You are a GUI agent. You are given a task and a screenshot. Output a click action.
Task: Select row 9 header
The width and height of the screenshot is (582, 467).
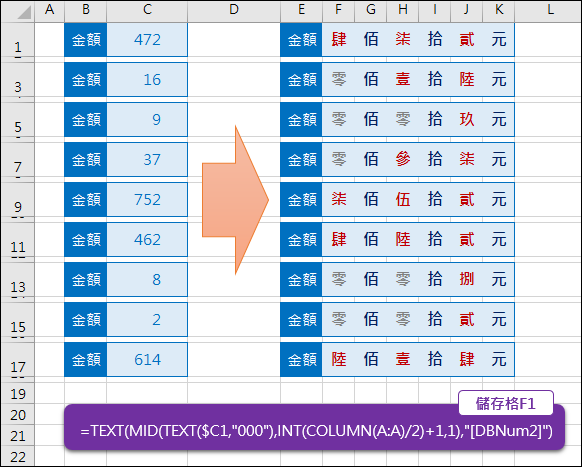click(18, 200)
